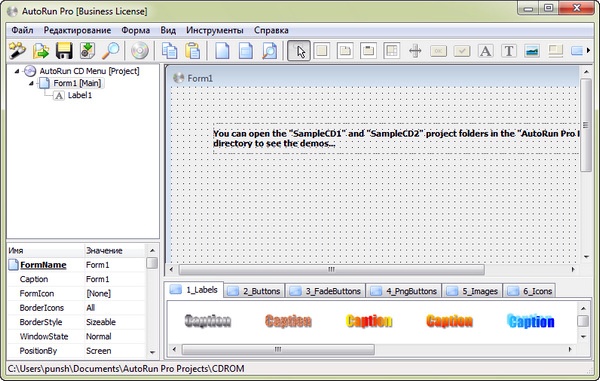Viewport: 600px width, 381px height.
Task: Open the Справка menu
Action: pos(271,30)
